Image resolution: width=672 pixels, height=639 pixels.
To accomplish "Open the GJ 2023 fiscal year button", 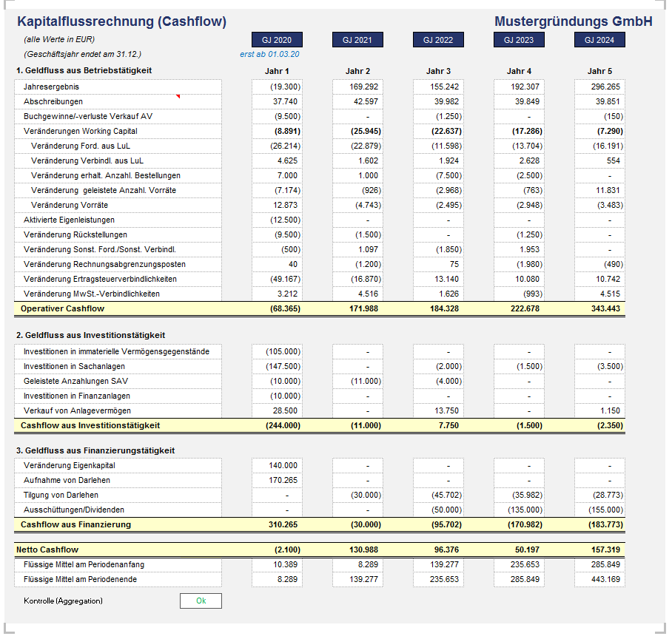I will 519,40.
